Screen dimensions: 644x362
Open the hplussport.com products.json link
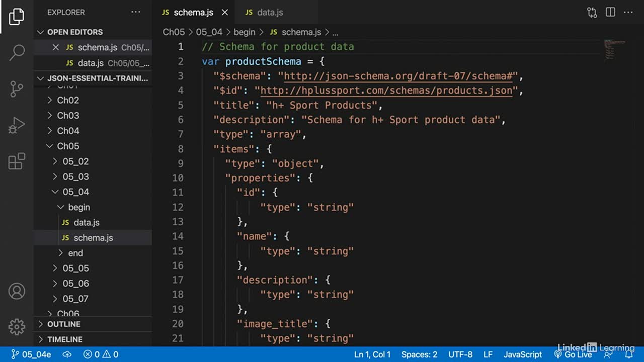pos(386,90)
